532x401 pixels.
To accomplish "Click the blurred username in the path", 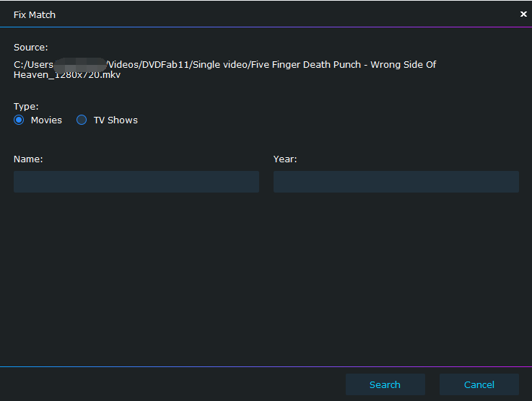I will (x=79, y=65).
